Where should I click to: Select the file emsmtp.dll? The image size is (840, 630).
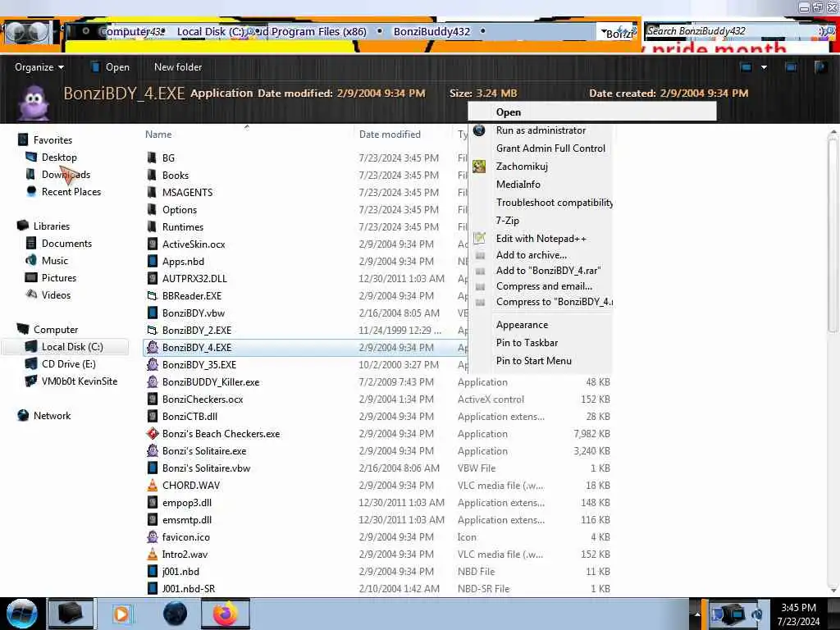tap(187, 519)
